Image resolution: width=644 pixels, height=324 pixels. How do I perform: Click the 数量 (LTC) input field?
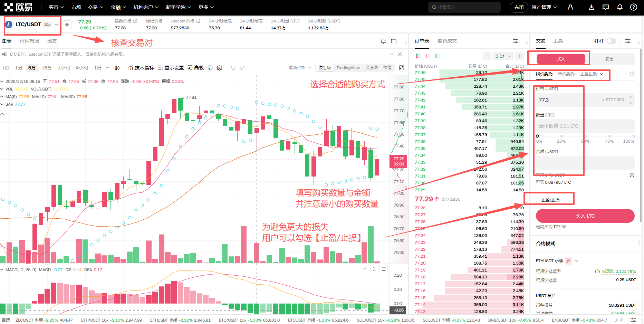pyautogui.click(x=585, y=126)
